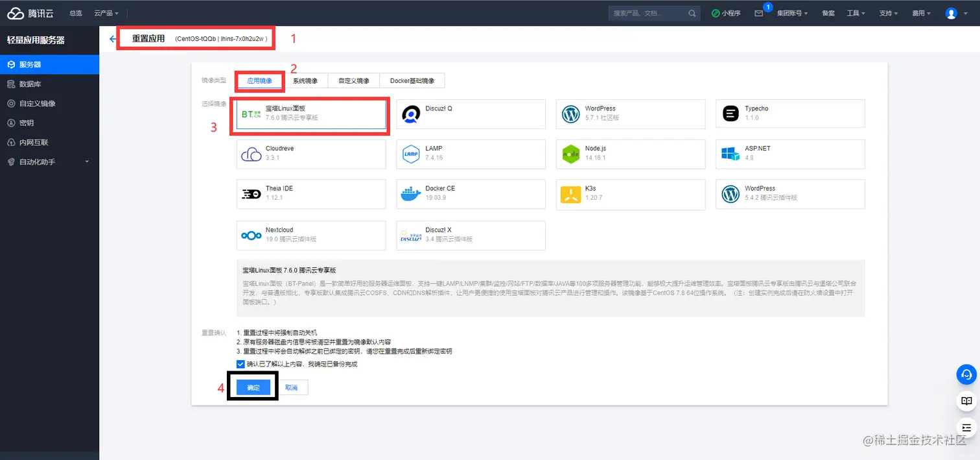Switch to the 系统镜像 tab
The width and height of the screenshot is (980, 460).
[305, 81]
